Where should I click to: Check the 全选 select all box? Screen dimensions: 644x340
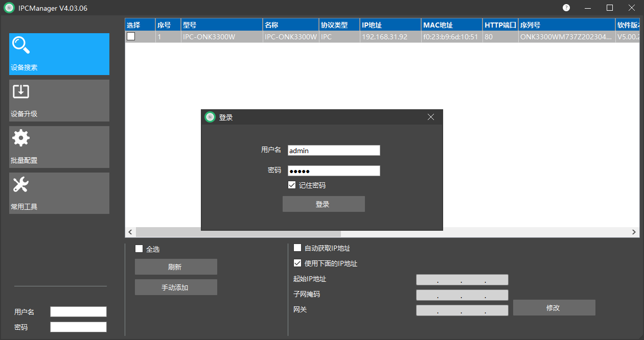click(x=139, y=249)
